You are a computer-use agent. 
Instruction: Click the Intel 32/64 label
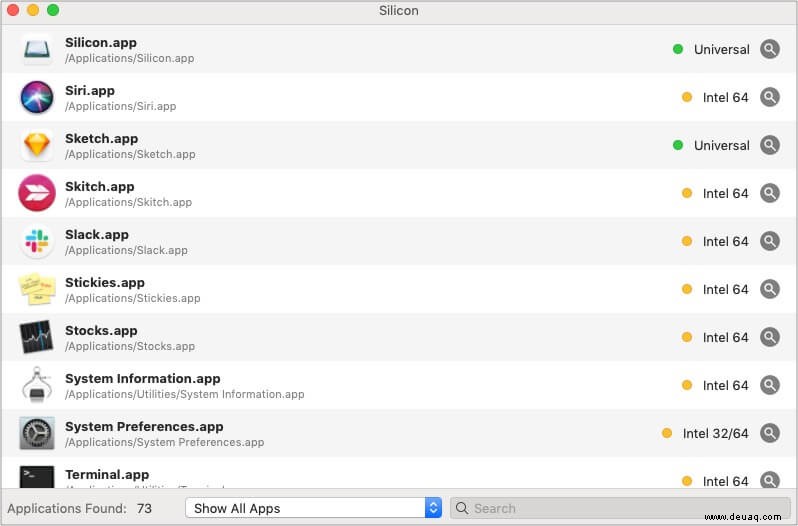(x=716, y=433)
